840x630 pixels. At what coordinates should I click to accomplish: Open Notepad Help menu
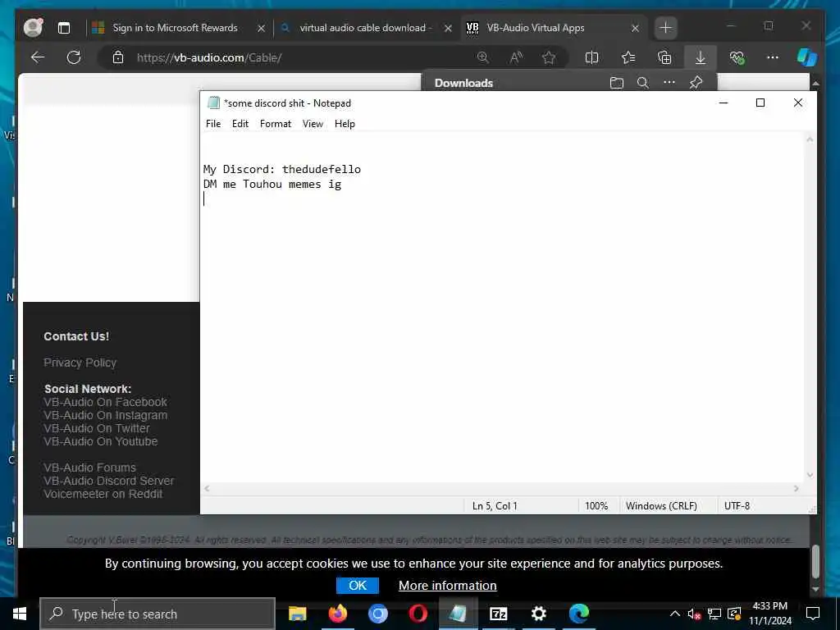(x=345, y=124)
